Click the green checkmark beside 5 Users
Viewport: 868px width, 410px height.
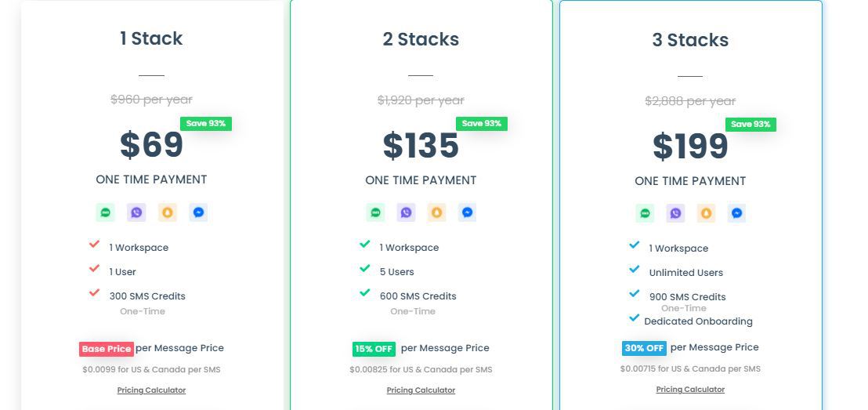[x=365, y=268]
